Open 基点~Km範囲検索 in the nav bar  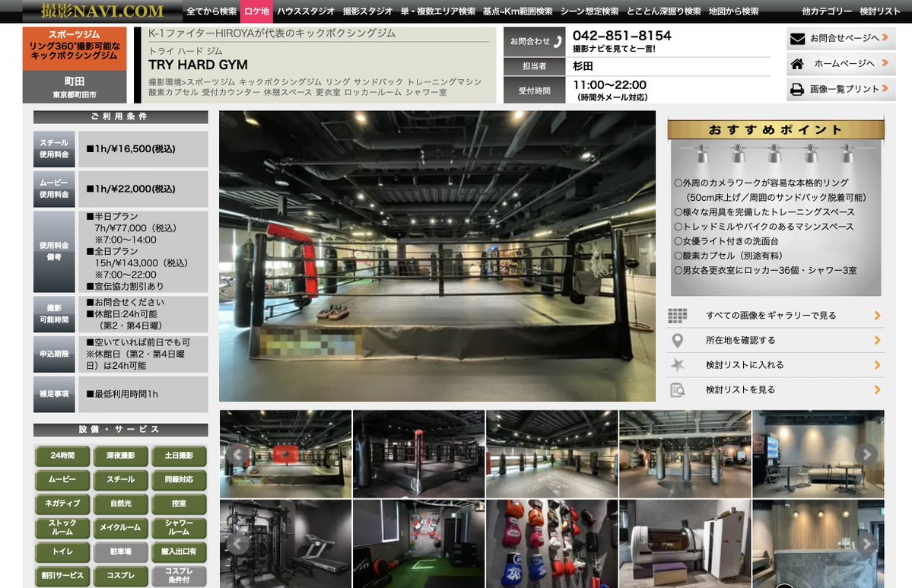click(x=518, y=11)
